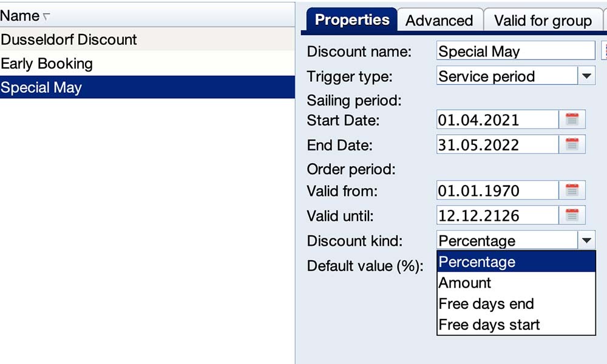Open the Start Date calendar picker

pyautogui.click(x=572, y=120)
